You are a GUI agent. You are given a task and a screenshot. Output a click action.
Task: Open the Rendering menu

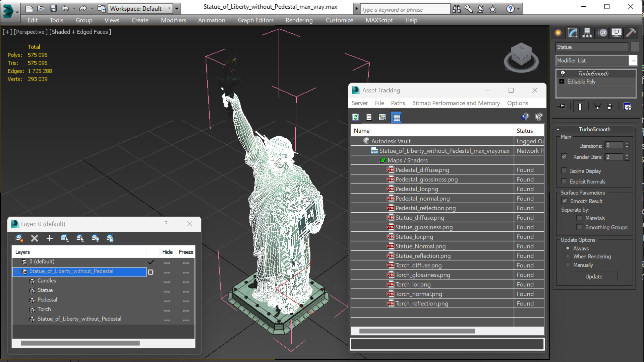(299, 20)
